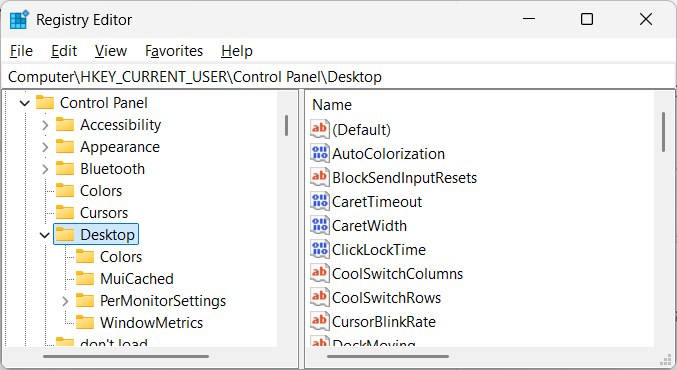Open the Favorites menu
This screenshot has height=370, width=677.
coord(174,51)
